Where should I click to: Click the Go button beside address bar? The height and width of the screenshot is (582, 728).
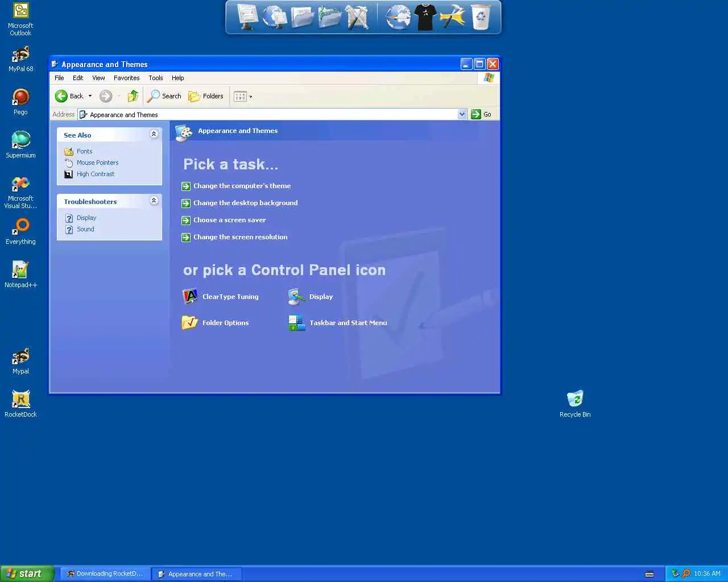click(482, 114)
